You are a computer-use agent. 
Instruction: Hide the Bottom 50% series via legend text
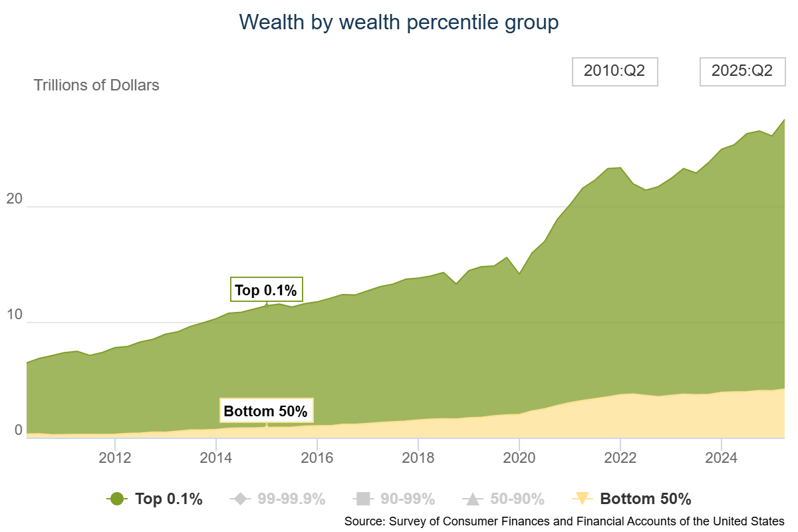tap(645, 499)
